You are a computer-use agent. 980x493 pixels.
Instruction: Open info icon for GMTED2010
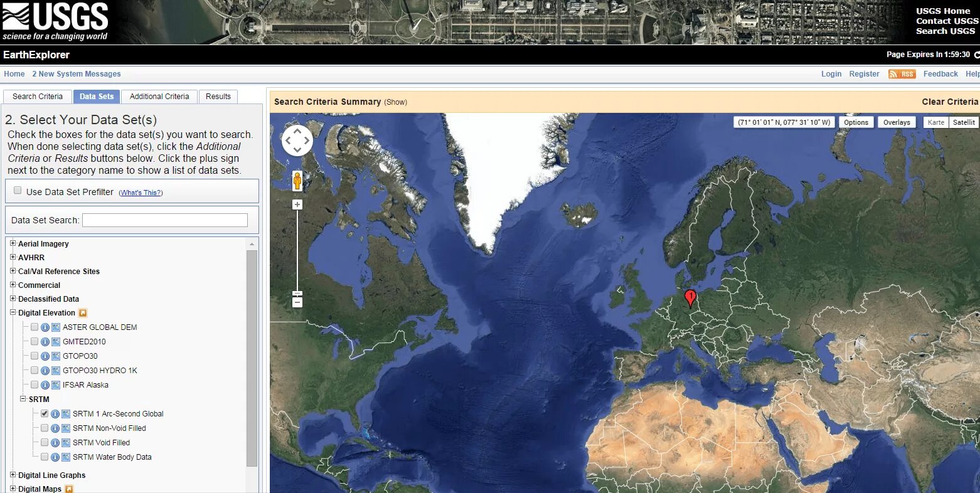coord(45,342)
